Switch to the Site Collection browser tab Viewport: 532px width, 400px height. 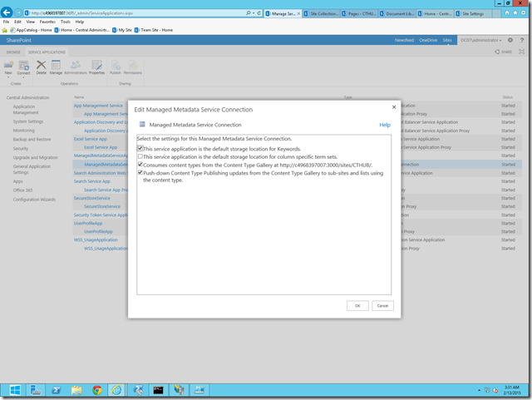click(x=322, y=13)
